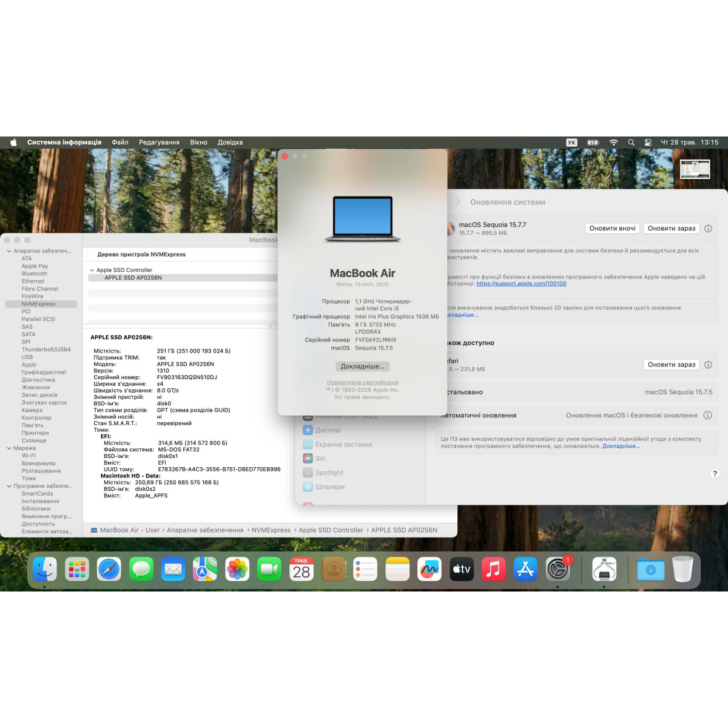Open Calendar showing 28 in Dock
The height and width of the screenshot is (728, 728).
(x=302, y=569)
